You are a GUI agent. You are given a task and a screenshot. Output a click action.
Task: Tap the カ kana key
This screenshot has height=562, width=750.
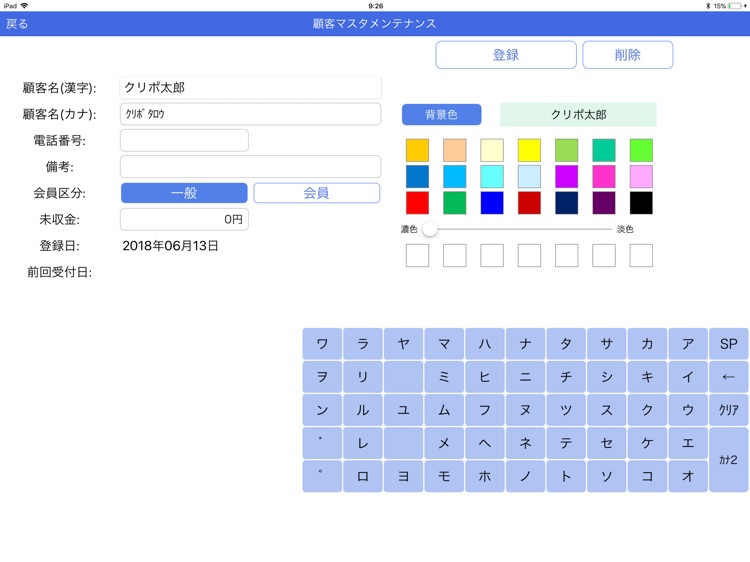(x=647, y=343)
